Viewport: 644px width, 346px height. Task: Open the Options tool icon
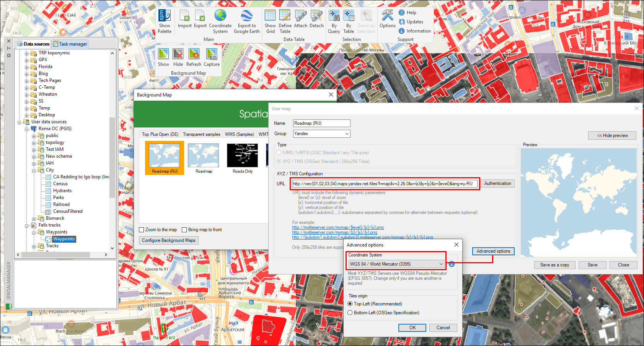pos(387,15)
